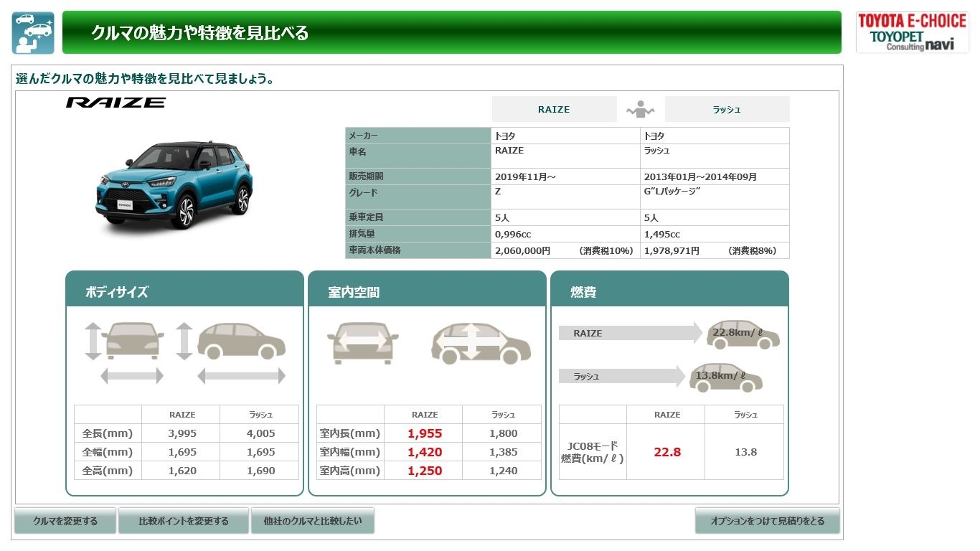Click the car comparison icon at top left
Screen dimensions: 980x551
coord(33,33)
